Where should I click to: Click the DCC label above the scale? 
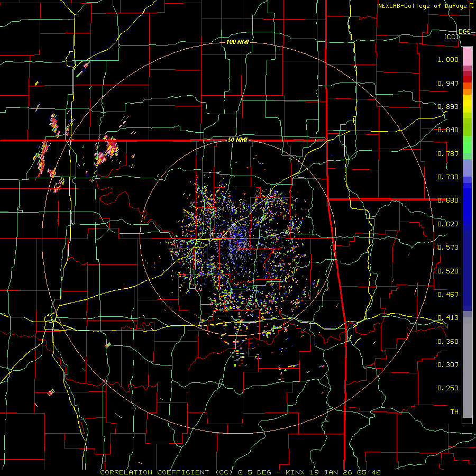tap(464, 32)
